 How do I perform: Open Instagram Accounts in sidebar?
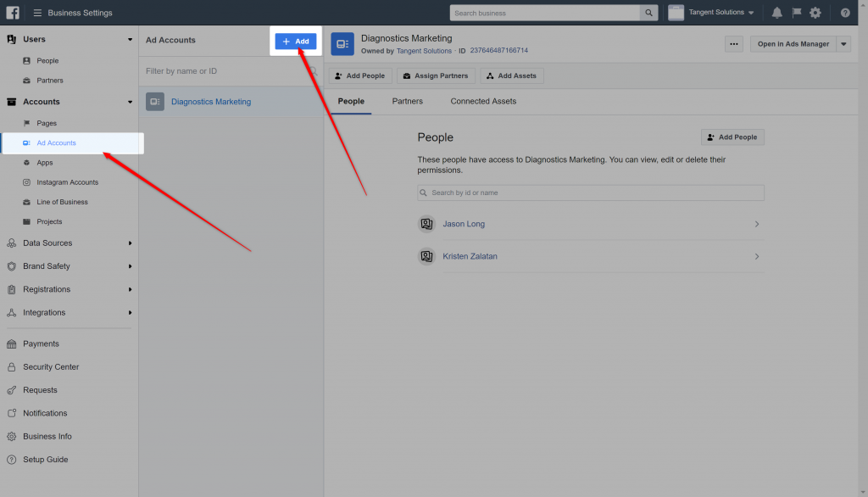68,182
